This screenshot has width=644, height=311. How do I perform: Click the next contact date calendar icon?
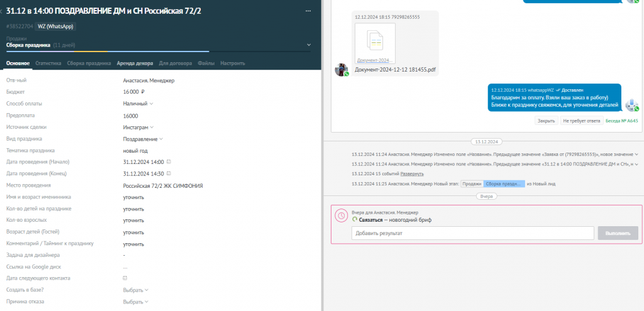pyautogui.click(x=125, y=278)
